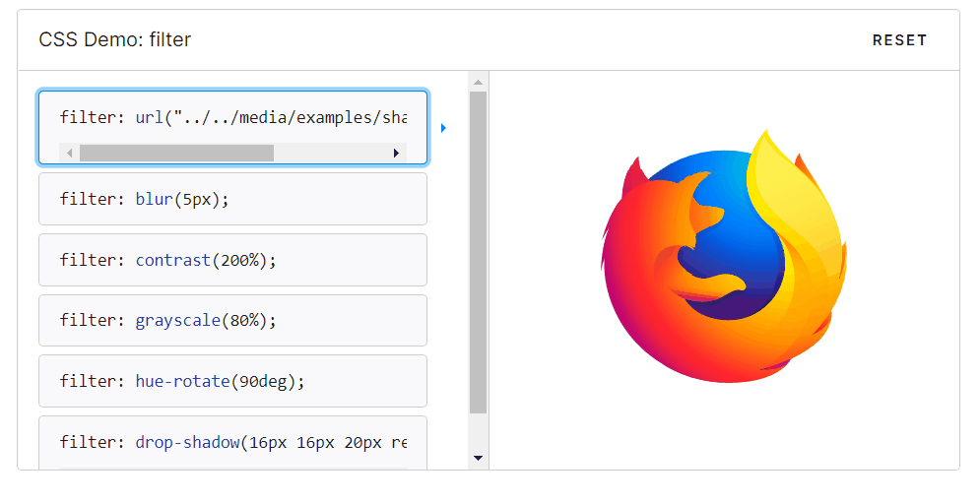Choose the contrast(200%) filter example

click(232, 260)
